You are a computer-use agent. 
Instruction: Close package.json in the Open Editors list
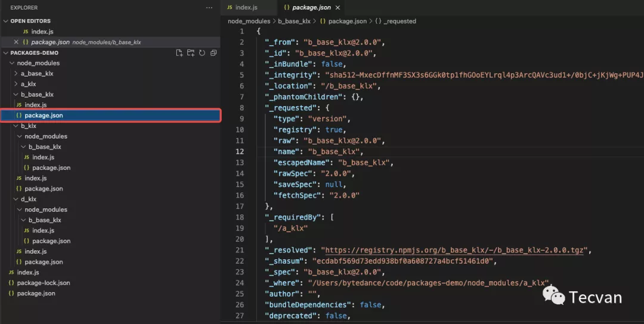click(17, 42)
